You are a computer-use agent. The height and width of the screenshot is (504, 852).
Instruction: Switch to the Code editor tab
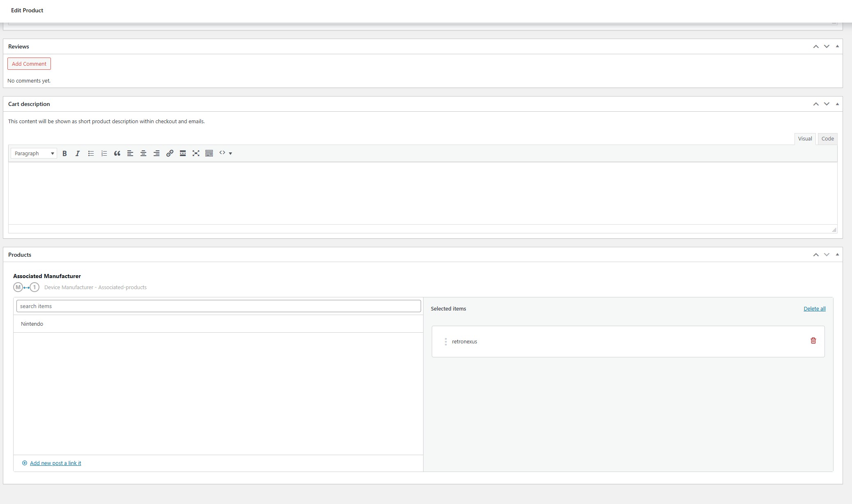827,139
